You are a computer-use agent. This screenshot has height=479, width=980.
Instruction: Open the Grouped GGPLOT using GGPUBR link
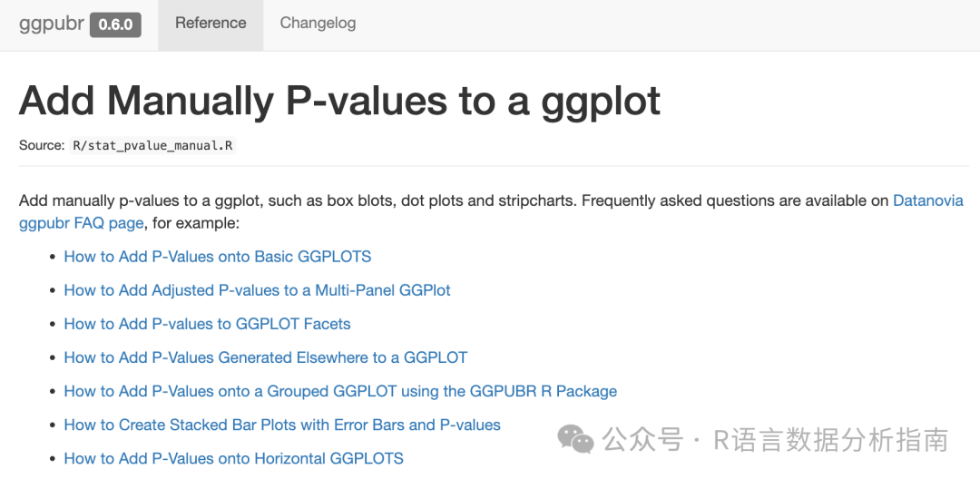tap(340, 391)
